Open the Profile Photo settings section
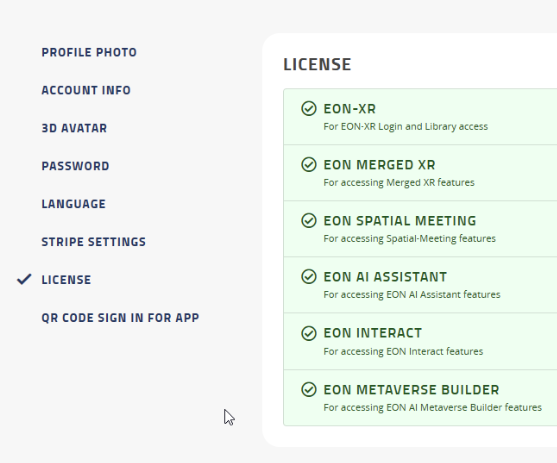This screenshot has height=463, width=557. [x=89, y=52]
